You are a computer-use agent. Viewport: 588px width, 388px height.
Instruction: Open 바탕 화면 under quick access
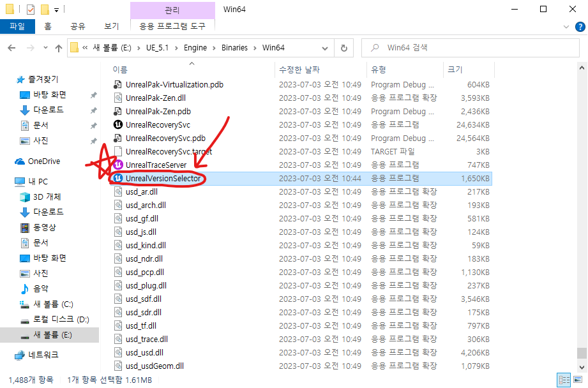click(x=43, y=95)
